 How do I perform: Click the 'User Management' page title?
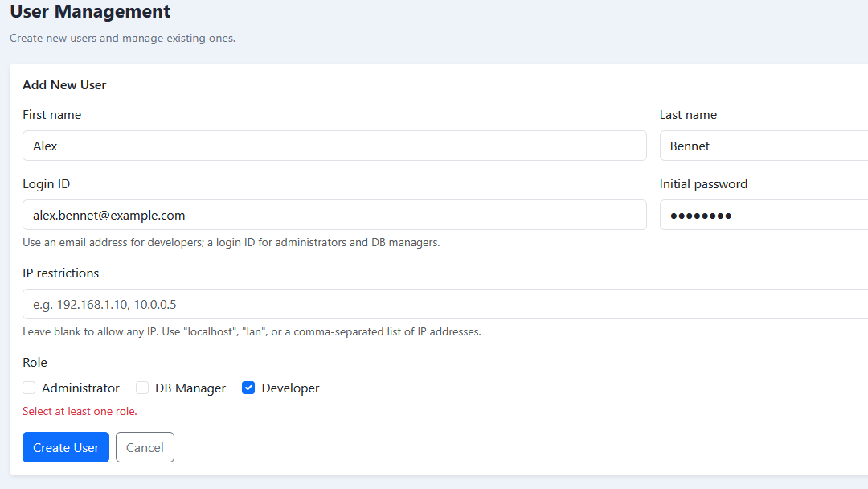(90, 11)
